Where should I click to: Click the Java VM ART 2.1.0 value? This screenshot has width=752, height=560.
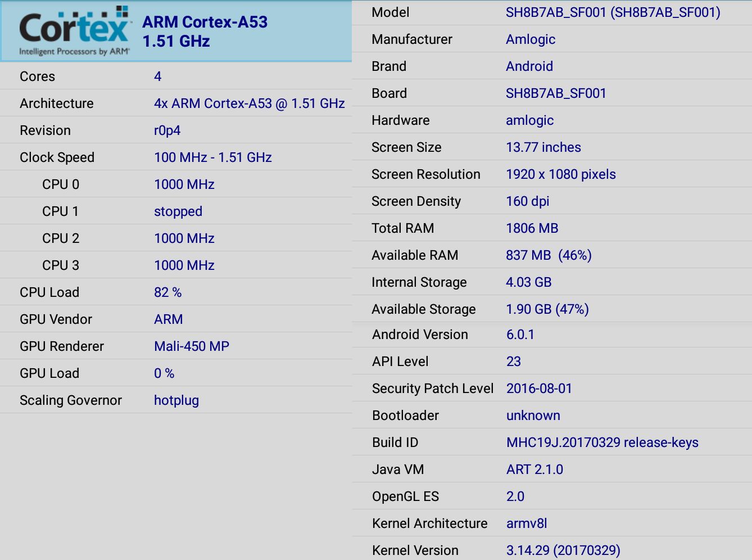(x=534, y=469)
